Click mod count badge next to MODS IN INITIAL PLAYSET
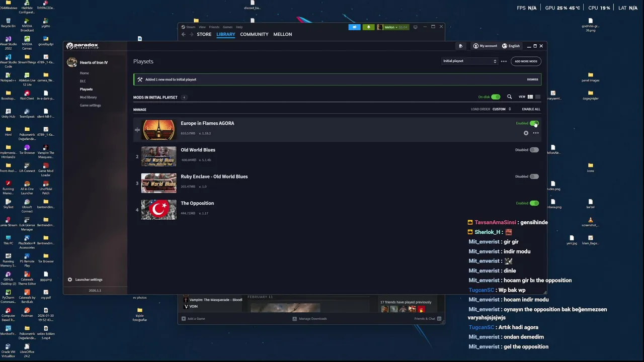644x362 pixels. [x=184, y=97]
